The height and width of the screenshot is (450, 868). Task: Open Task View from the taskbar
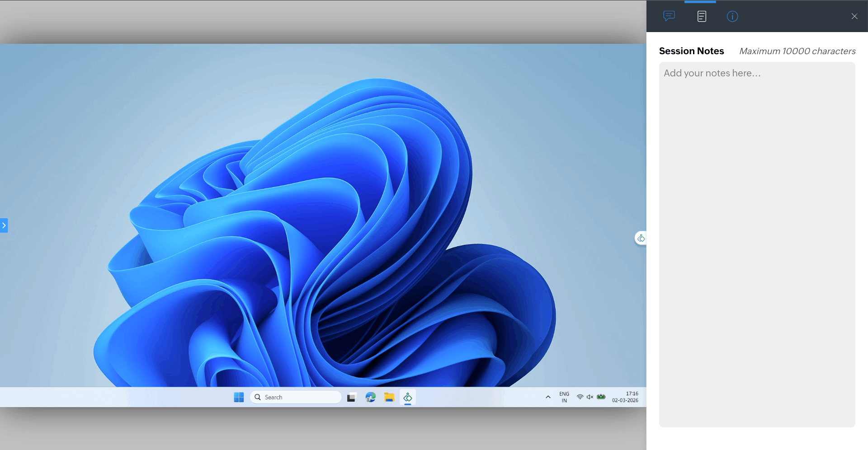pos(351,397)
